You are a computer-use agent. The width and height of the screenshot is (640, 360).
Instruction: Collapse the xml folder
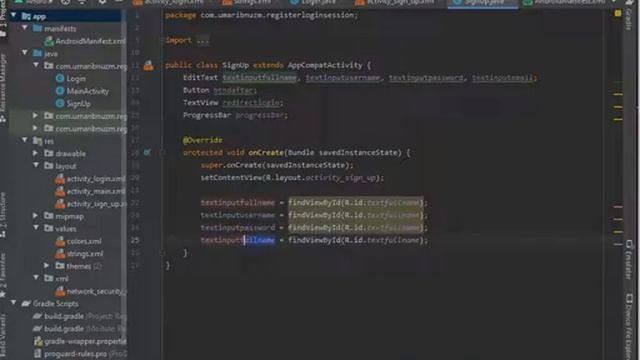point(36,278)
